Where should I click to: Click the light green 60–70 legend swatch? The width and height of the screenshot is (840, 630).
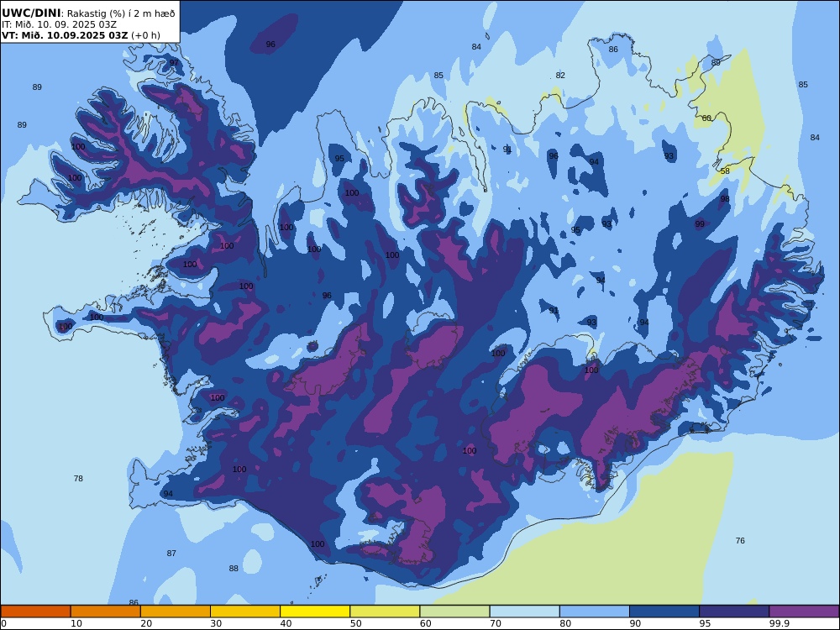click(454, 612)
